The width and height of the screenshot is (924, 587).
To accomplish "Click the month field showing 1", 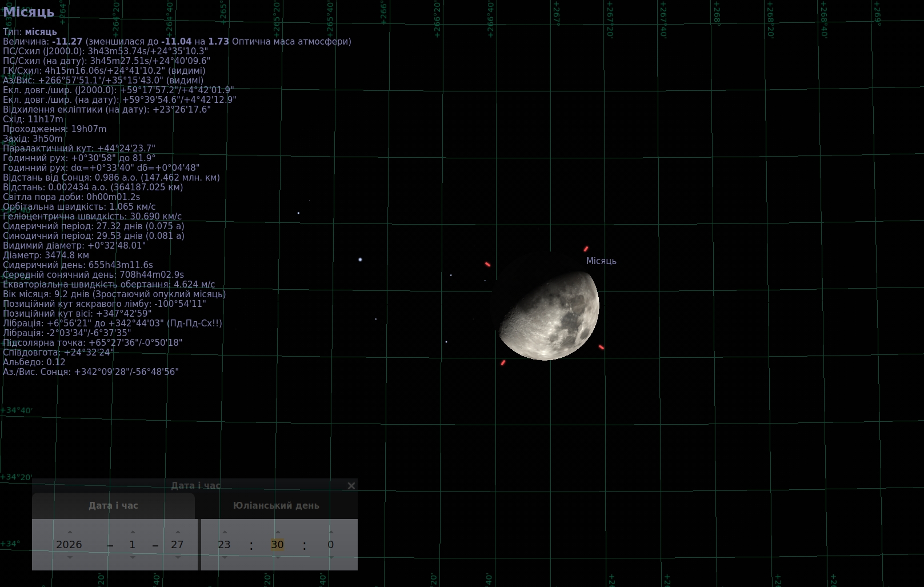I will pyautogui.click(x=133, y=545).
